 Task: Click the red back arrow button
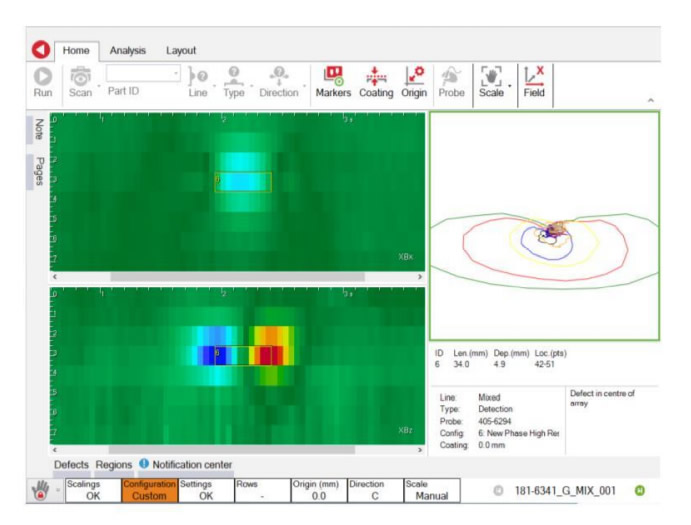pyautogui.click(x=41, y=49)
